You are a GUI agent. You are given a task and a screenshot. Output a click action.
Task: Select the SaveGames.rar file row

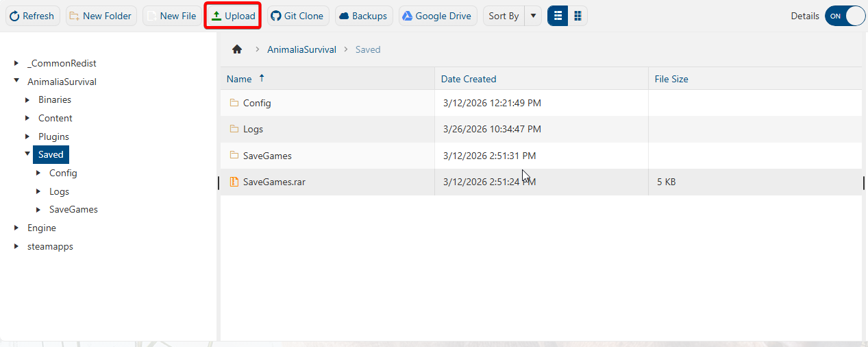[x=274, y=182]
